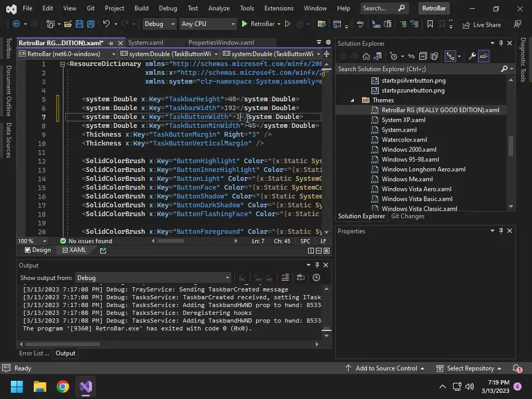Screen dimensions: 532x399
Task: Open the tab overflow list dropdown arrow
Action: coord(319,42)
